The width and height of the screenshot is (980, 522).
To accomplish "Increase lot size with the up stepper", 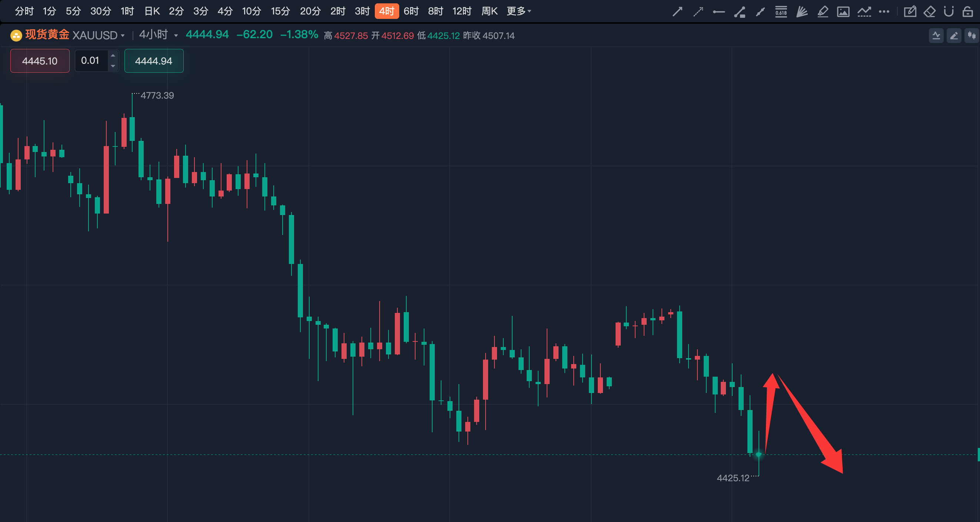I will click(113, 56).
